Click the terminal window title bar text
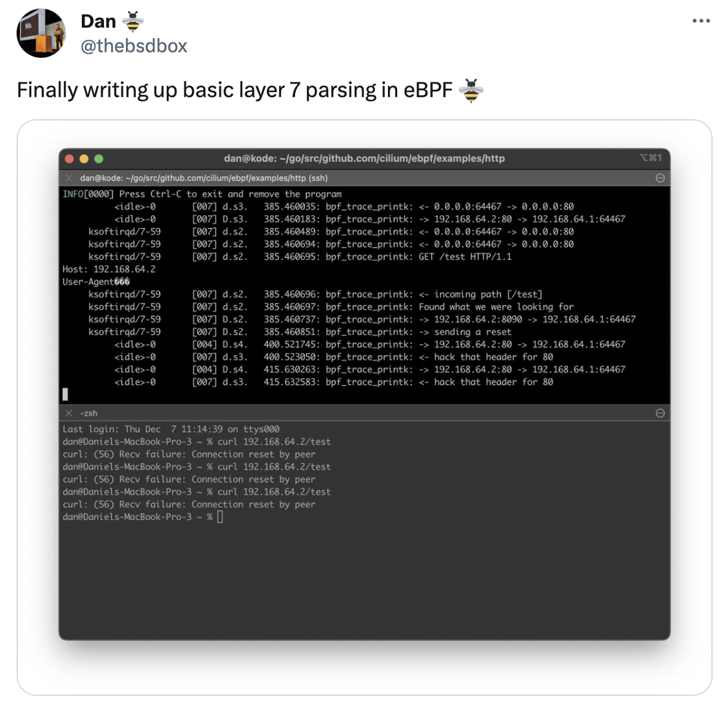728x713 pixels. click(364, 159)
